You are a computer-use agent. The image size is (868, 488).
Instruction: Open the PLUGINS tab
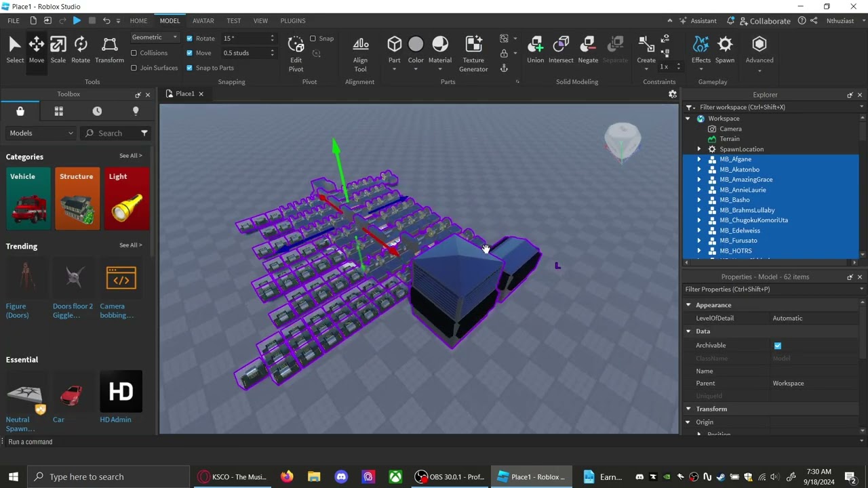pyautogui.click(x=293, y=21)
